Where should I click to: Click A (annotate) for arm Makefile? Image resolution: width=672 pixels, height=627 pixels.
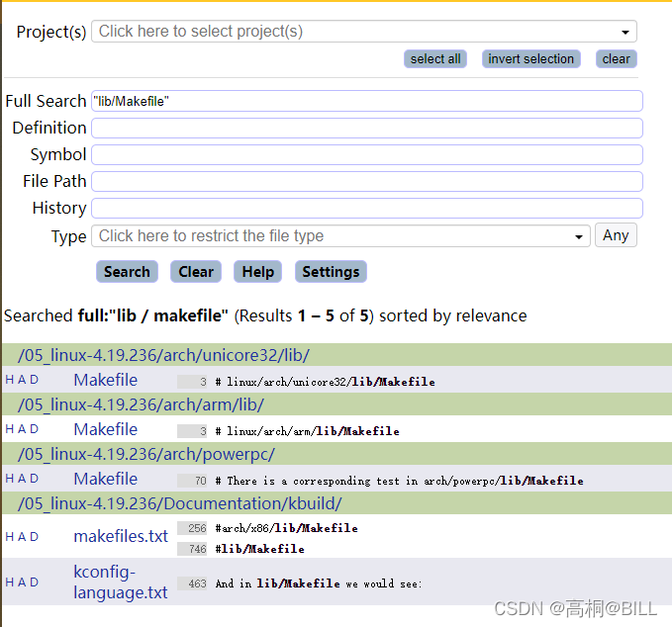tap(22, 428)
